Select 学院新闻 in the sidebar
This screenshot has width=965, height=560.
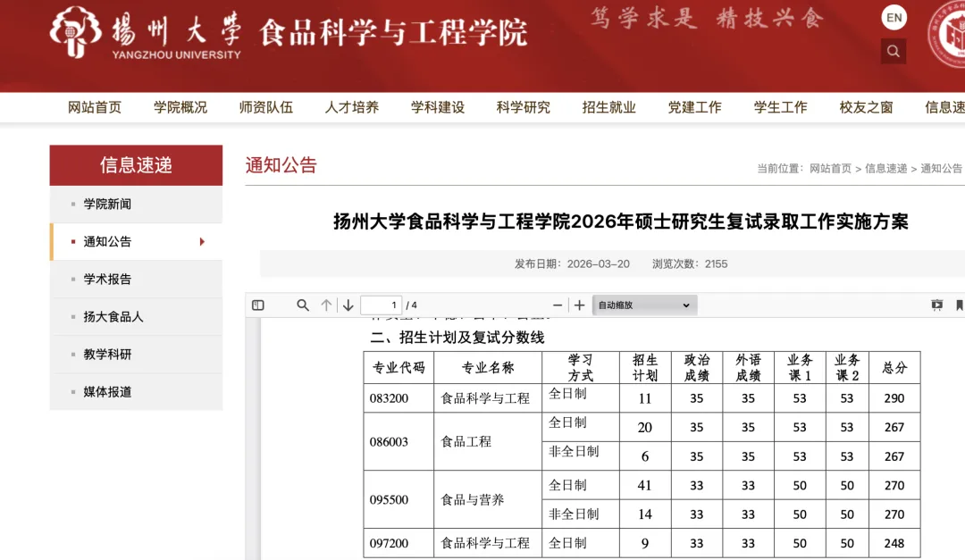click(x=136, y=205)
